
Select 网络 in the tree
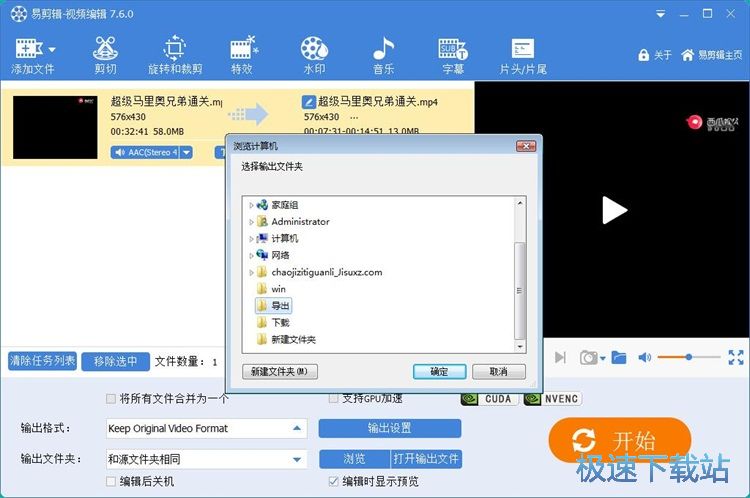(273, 255)
